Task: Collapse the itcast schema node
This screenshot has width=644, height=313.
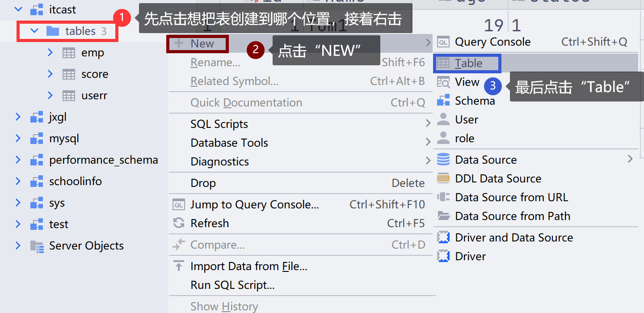Action: (18, 9)
